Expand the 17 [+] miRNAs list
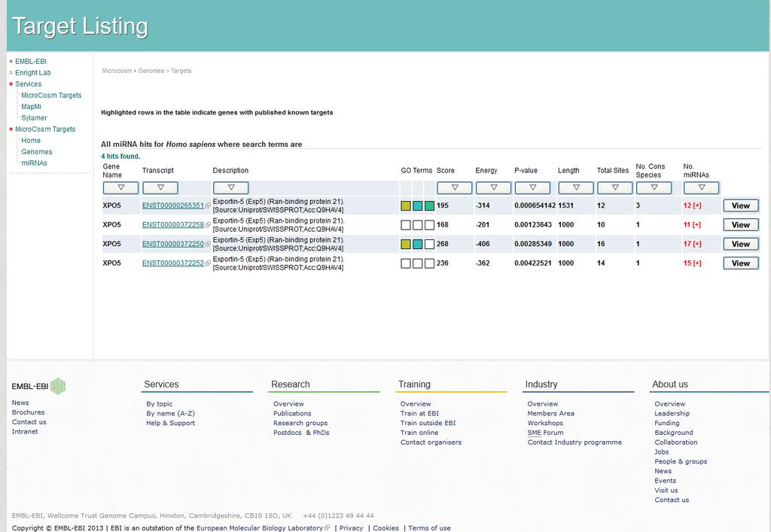Image resolution: width=771 pixels, height=532 pixels. [693, 244]
